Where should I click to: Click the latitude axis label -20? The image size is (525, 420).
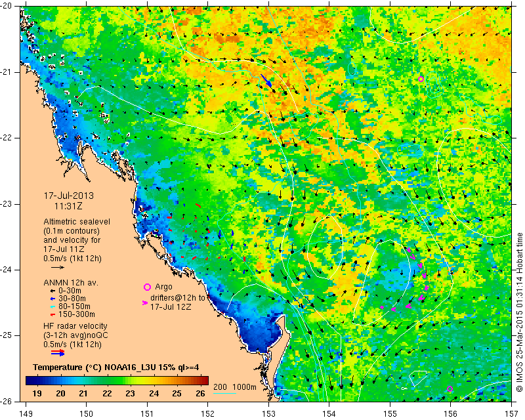tap(7, 6)
